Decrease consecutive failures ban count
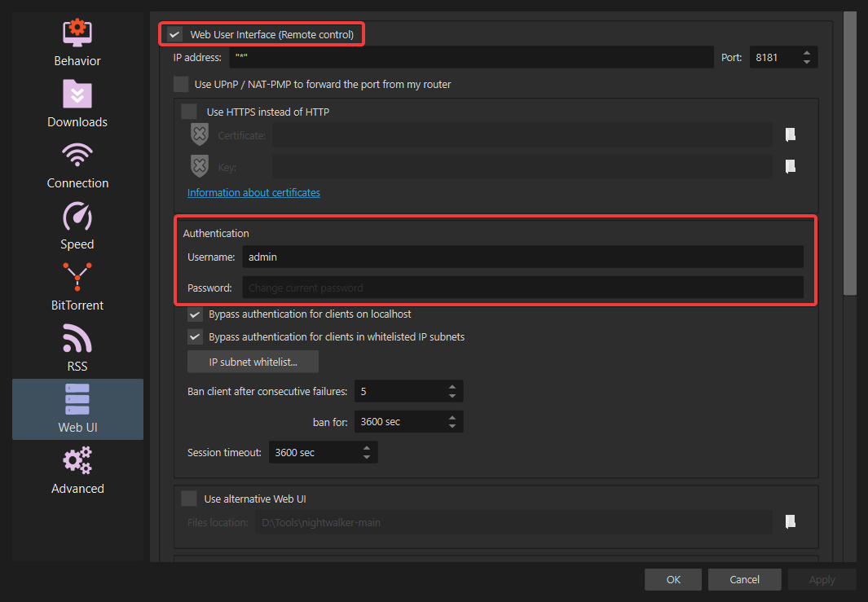Screen dimensions: 868x602 coord(452,396)
